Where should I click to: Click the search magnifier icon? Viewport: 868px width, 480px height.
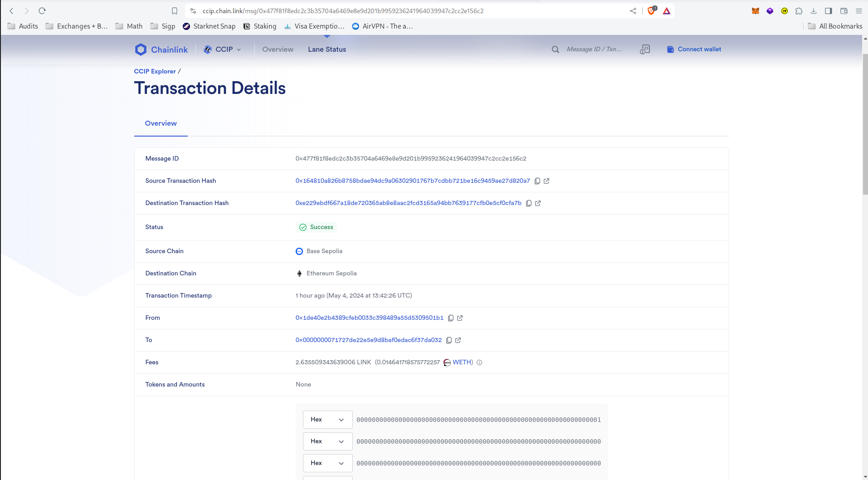point(556,49)
